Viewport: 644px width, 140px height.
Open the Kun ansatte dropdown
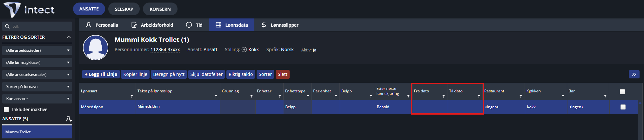(x=37, y=99)
